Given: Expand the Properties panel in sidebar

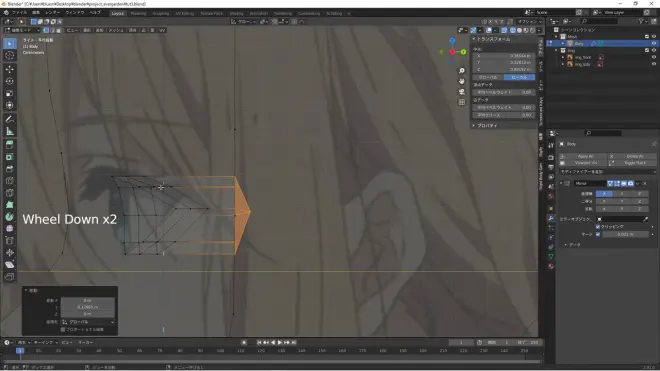Looking at the screenshot, I should click(x=474, y=125).
